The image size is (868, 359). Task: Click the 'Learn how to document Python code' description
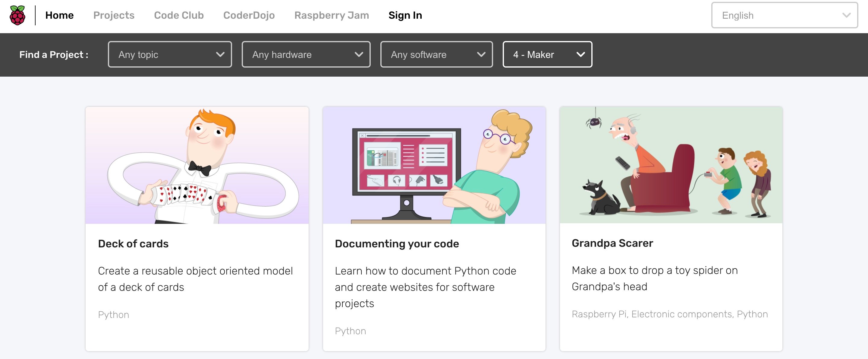[x=425, y=287]
